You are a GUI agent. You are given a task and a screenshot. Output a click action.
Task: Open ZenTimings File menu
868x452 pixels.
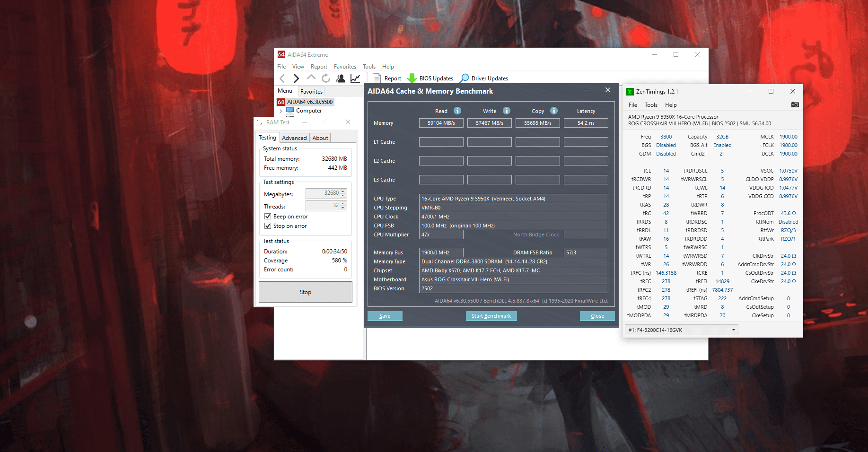tap(633, 105)
